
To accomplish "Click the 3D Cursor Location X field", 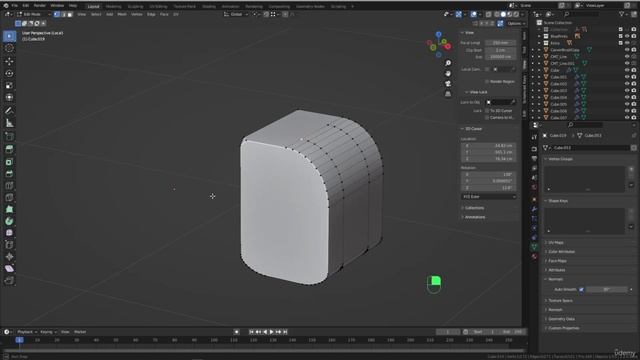I will [x=489, y=145].
